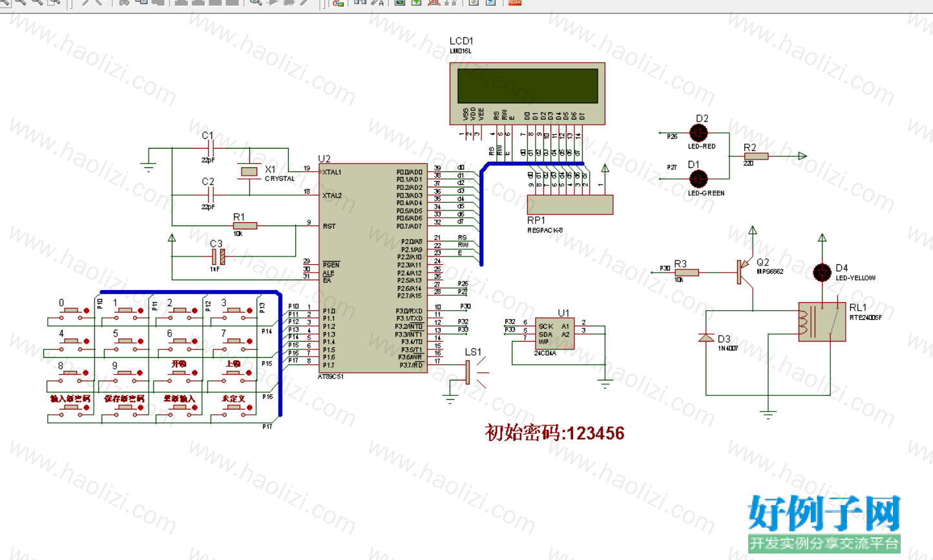This screenshot has width=933, height=560.
Task: Click transistor Q2 MPS6562
Action: point(745,271)
